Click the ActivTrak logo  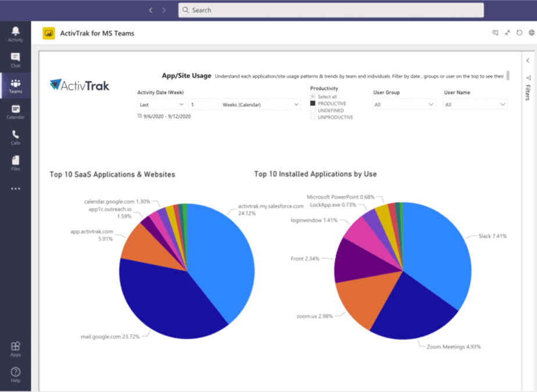point(80,85)
